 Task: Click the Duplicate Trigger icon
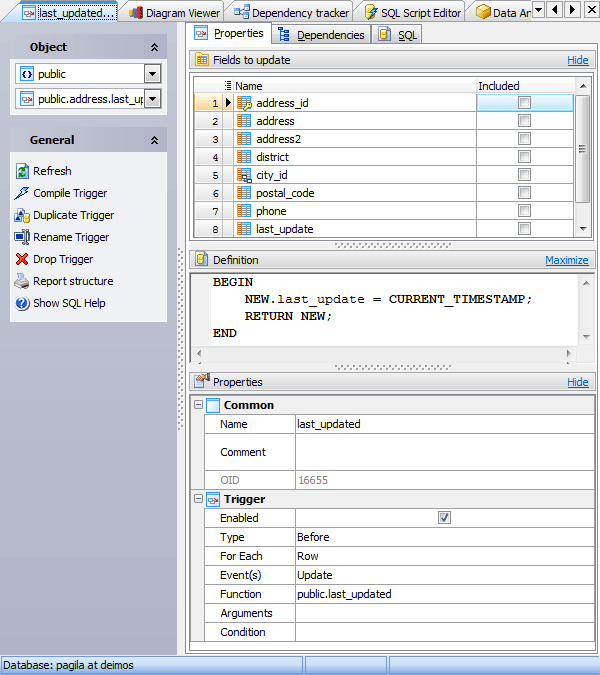[x=22, y=215]
